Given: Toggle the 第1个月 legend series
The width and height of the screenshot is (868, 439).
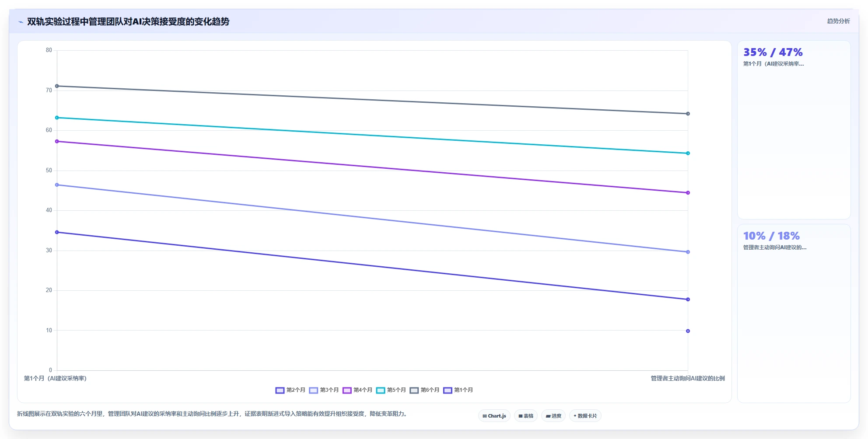Looking at the screenshot, I should tap(458, 390).
